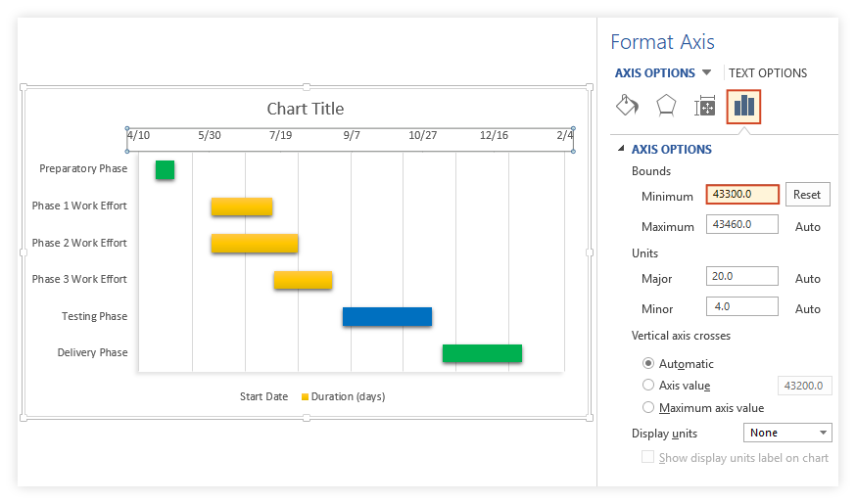The image size is (856, 504).
Task: Open the Size & Properties icon
Action: pyautogui.click(x=704, y=106)
